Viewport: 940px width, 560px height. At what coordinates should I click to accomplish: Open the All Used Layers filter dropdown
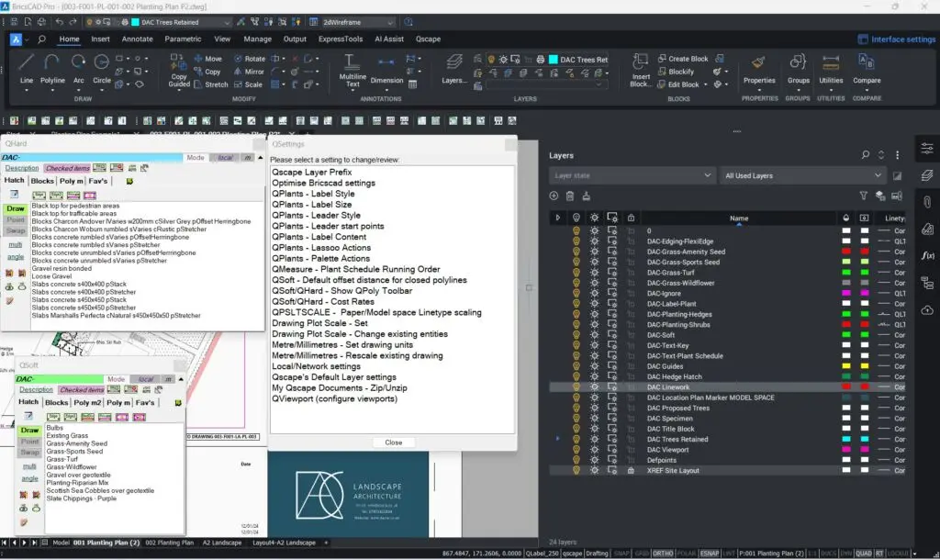(x=802, y=175)
